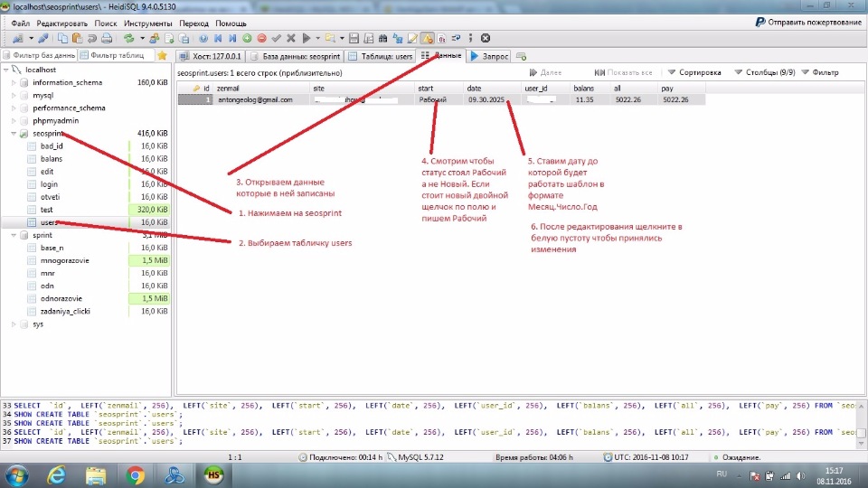Viewport: 868px width, 488px height.
Task: Run query with the play icon
Action: coord(307,38)
